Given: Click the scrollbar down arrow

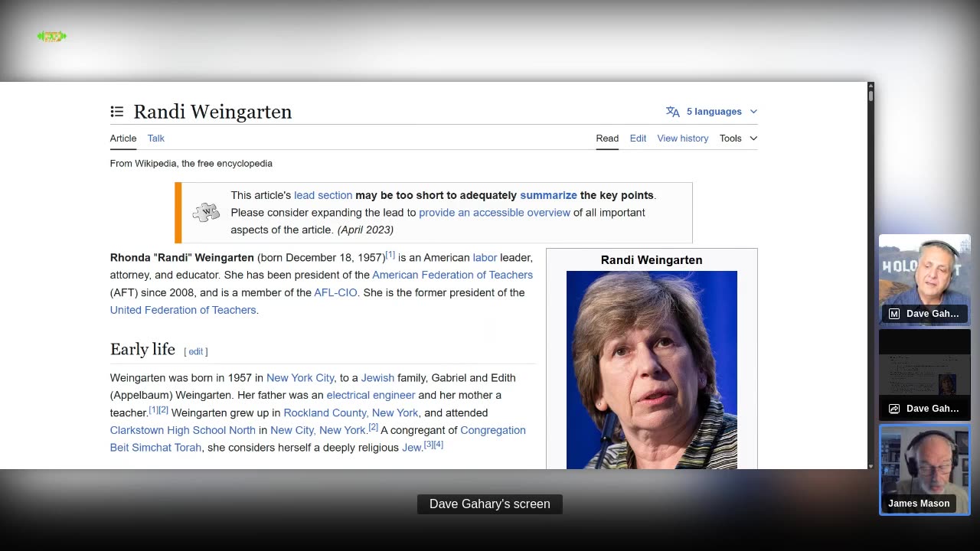Looking at the screenshot, I should click(x=871, y=465).
